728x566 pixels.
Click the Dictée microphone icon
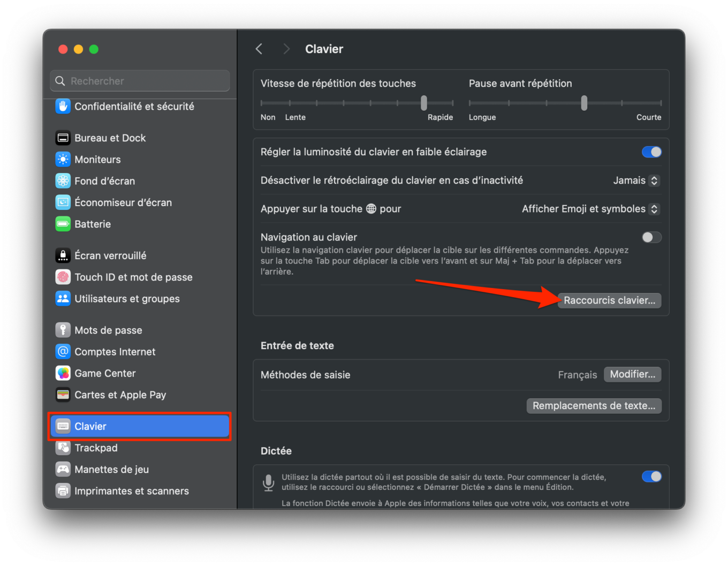pos(269,482)
